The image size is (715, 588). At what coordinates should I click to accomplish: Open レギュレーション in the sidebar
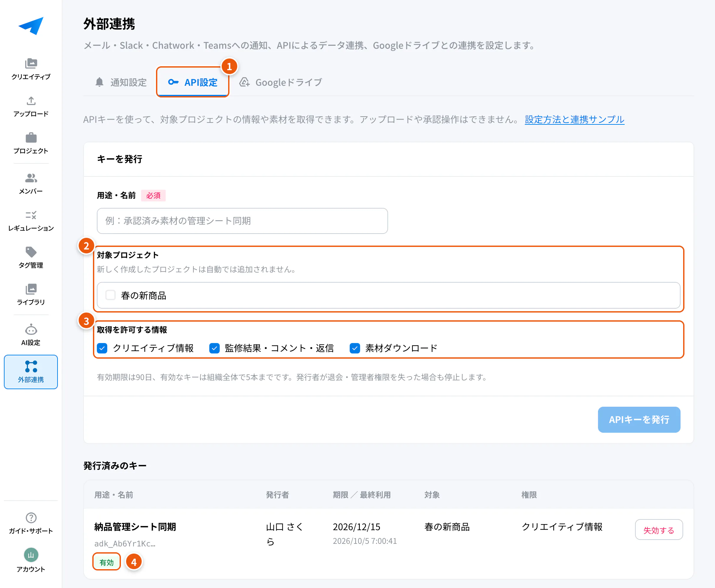[31, 221]
